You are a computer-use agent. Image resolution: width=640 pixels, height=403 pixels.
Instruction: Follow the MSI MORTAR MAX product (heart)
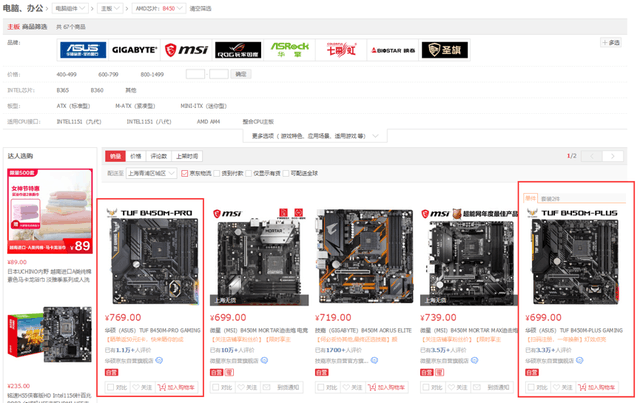click(x=458, y=387)
